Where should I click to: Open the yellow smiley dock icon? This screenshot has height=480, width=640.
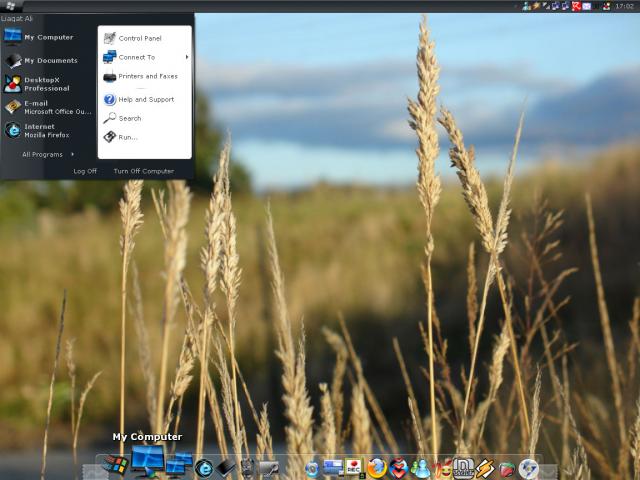tap(442, 469)
